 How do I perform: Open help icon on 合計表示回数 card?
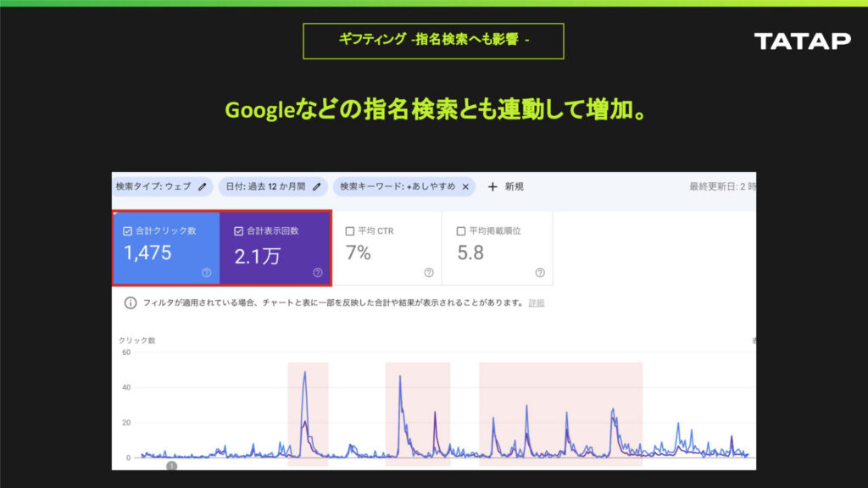click(318, 273)
